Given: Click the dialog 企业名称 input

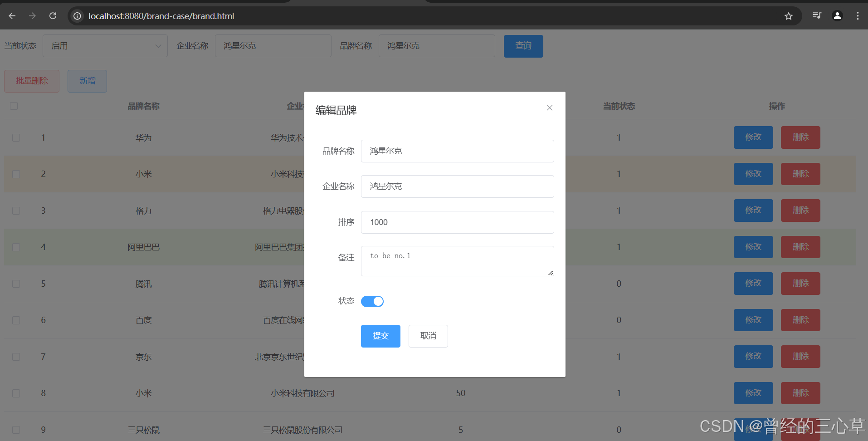Looking at the screenshot, I should 457,186.
